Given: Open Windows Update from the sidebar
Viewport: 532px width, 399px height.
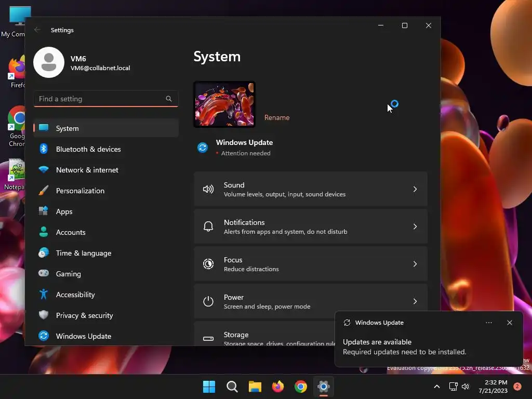Looking at the screenshot, I should click(106, 336).
